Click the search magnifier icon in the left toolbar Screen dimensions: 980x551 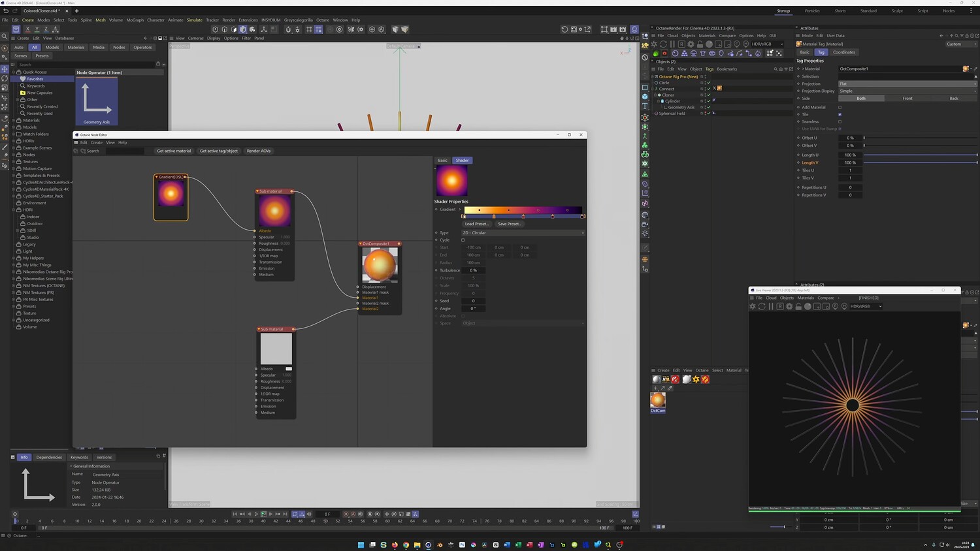tap(5, 37)
